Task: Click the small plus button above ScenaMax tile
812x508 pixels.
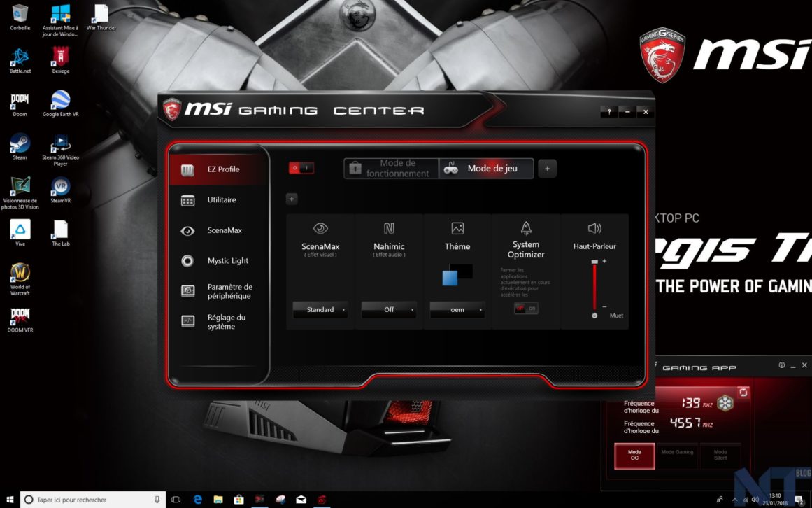Action: click(292, 199)
